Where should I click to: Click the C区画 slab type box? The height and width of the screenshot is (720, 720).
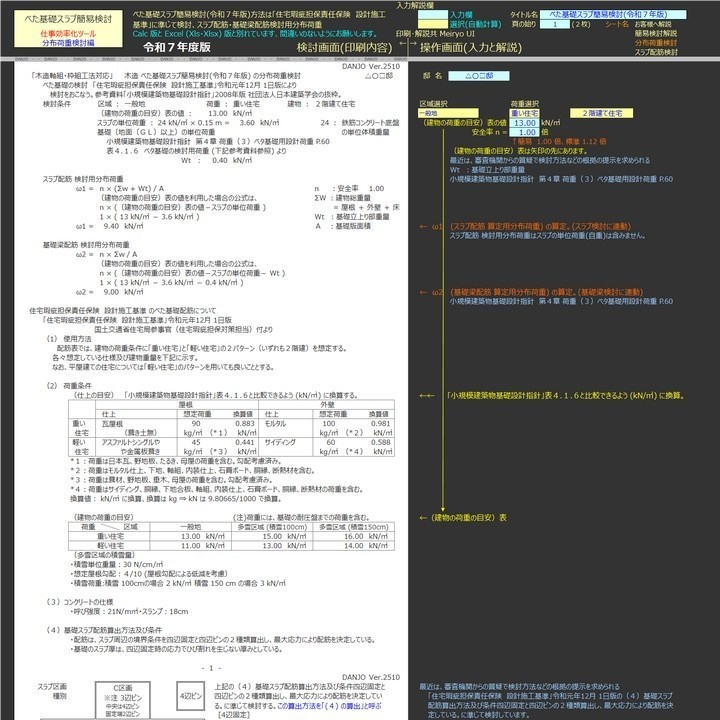pos(123,700)
